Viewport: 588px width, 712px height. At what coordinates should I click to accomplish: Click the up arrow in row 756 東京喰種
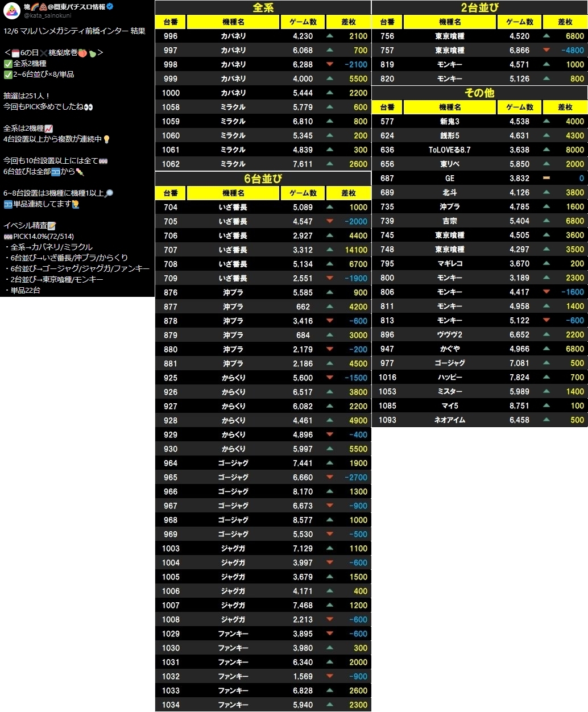coord(546,36)
